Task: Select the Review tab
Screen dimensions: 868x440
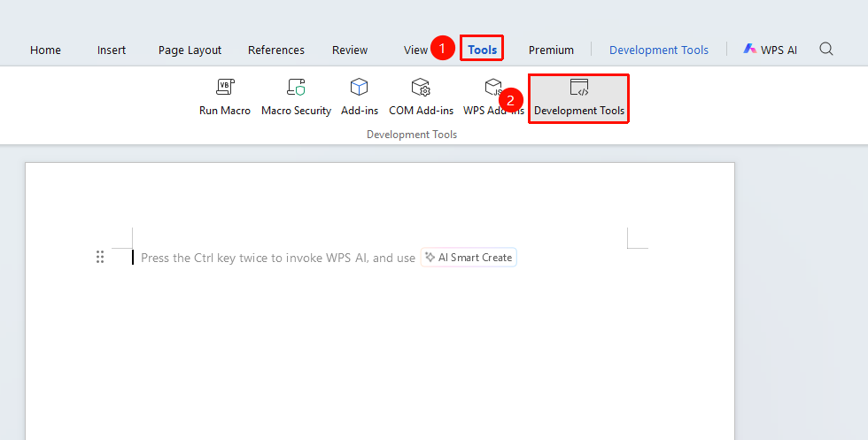Action: tap(350, 50)
